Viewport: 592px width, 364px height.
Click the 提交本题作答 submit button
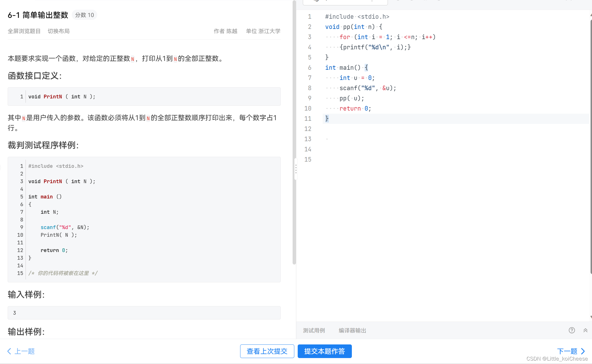pyautogui.click(x=324, y=351)
